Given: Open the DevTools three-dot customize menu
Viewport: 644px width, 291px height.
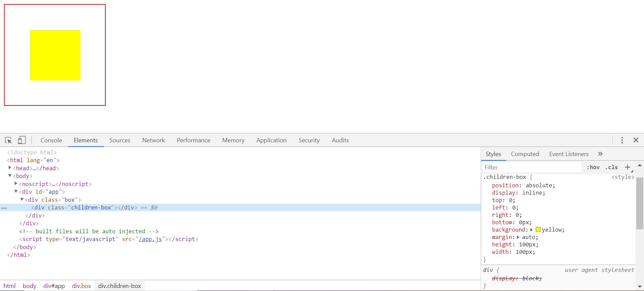Looking at the screenshot, I should pos(622,140).
